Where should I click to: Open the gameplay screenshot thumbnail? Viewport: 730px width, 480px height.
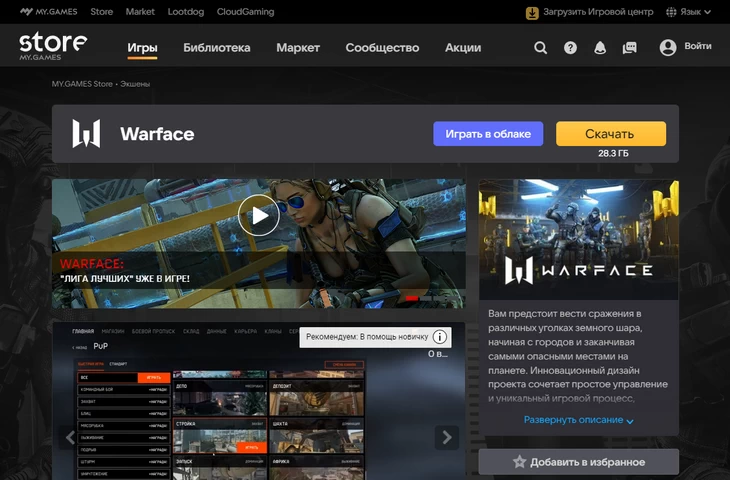258,401
